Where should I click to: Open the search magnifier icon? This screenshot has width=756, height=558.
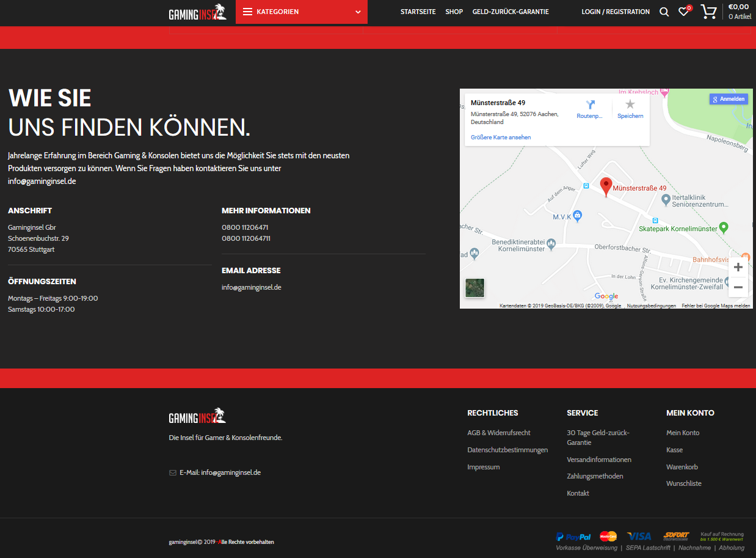click(664, 12)
